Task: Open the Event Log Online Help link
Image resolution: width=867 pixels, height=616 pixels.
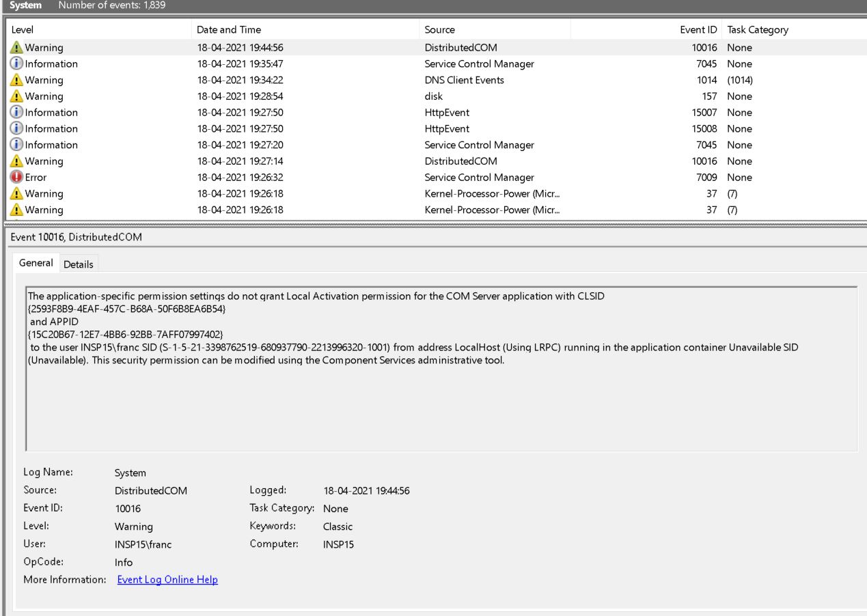Action: pos(167,580)
